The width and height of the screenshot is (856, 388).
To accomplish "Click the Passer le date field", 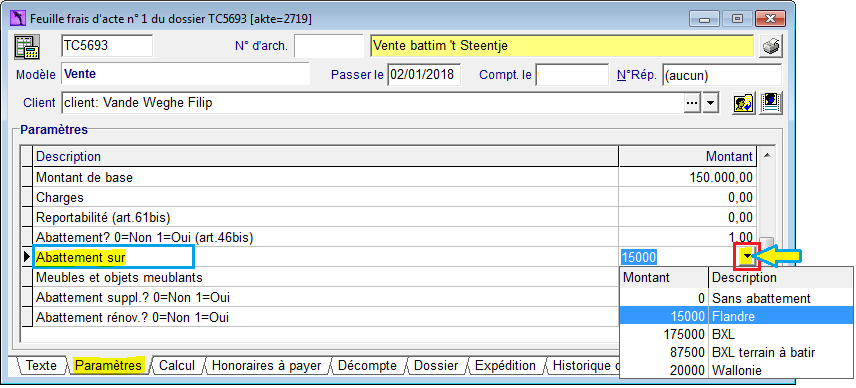I will tap(424, 75).
